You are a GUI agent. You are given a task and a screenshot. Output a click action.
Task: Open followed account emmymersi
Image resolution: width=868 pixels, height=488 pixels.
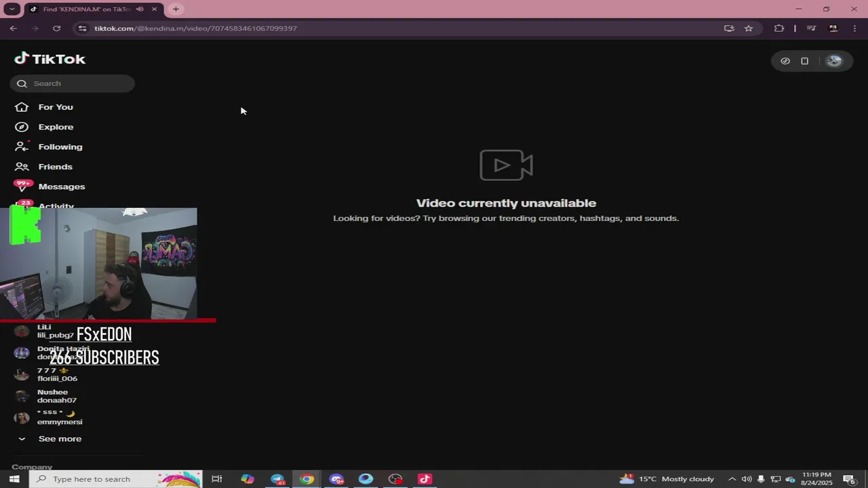pos(60,417)
